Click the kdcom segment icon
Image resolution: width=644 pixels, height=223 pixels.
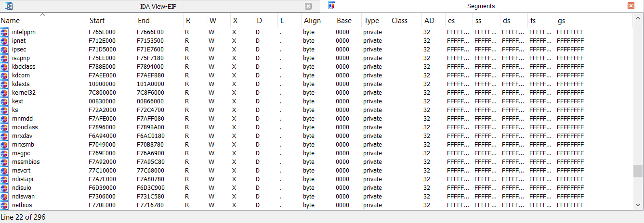4,75
